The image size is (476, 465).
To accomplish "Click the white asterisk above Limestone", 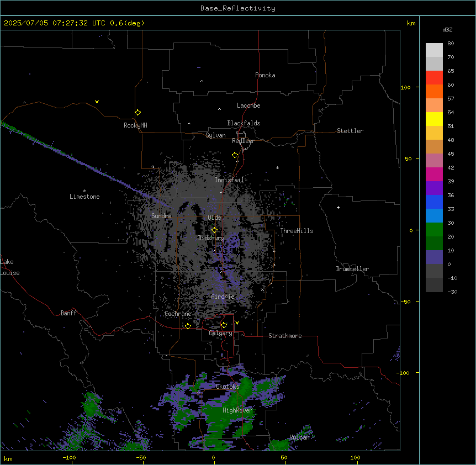I will pyautogui.click(x=84, y=191).
